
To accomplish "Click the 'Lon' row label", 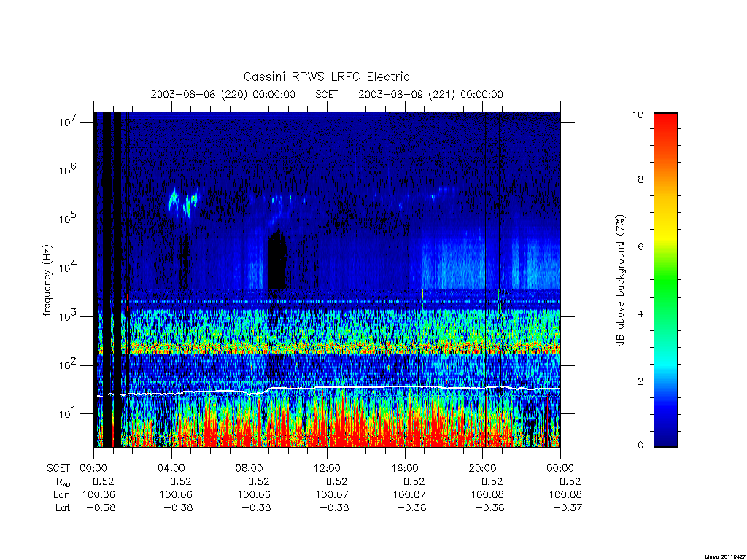I will pos(61,495).
